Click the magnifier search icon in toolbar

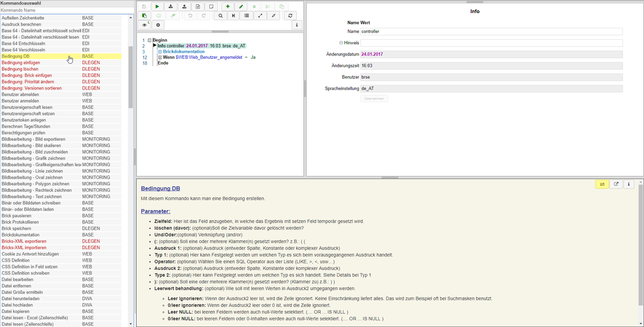pyautogui.click(x=220, y=16)
